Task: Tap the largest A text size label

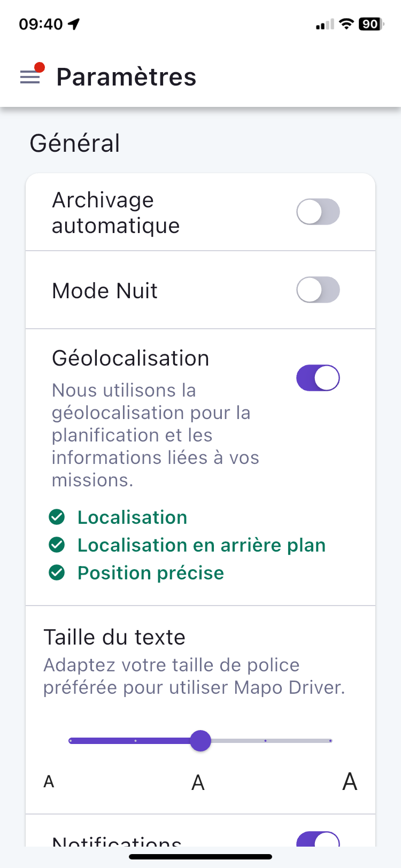Action: click(x=350, y=781)
